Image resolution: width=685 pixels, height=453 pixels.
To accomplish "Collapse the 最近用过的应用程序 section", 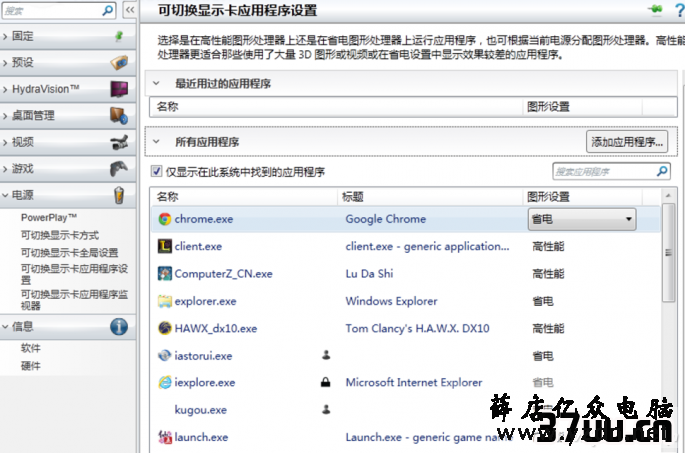I will coord(156,83).
